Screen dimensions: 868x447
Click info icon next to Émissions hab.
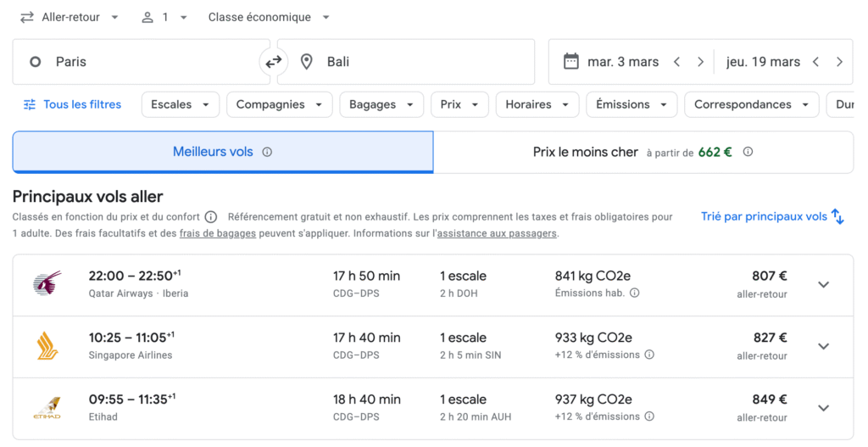tap(634, 293)
